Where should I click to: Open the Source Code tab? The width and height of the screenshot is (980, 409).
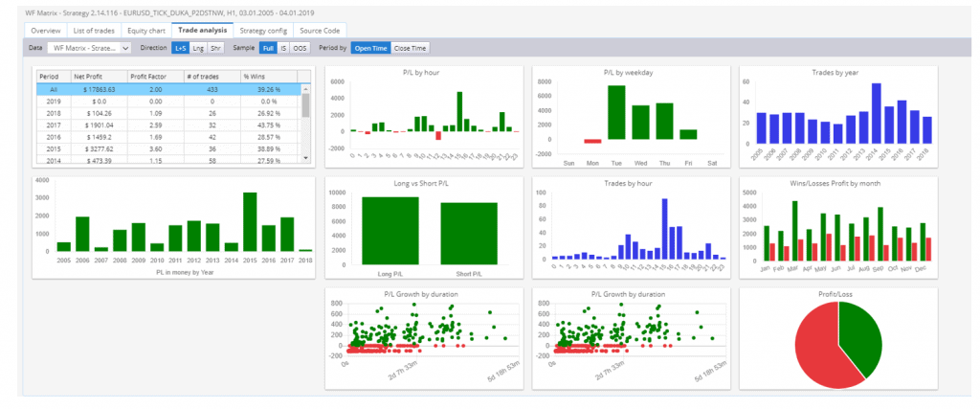point(320,30)
